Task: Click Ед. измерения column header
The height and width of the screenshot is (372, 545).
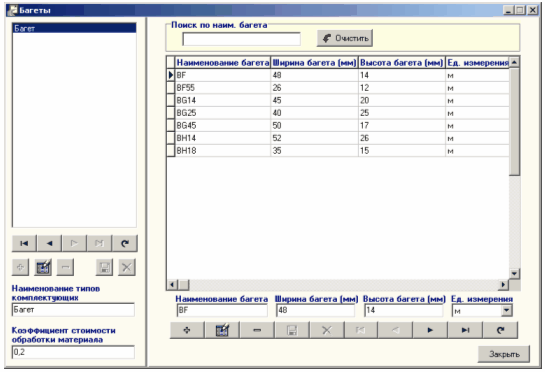Action: tap(478, 63)
